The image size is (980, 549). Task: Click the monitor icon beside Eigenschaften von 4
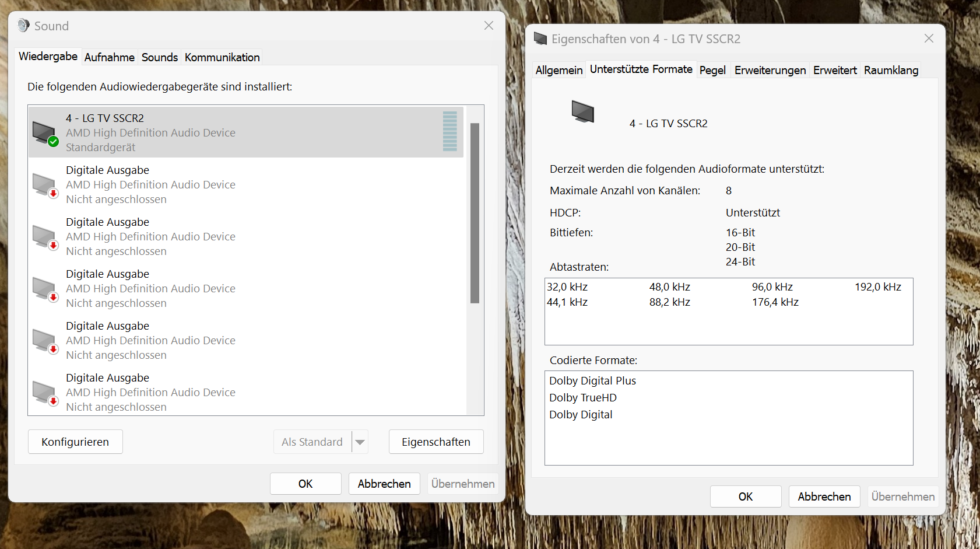[540, 39]
